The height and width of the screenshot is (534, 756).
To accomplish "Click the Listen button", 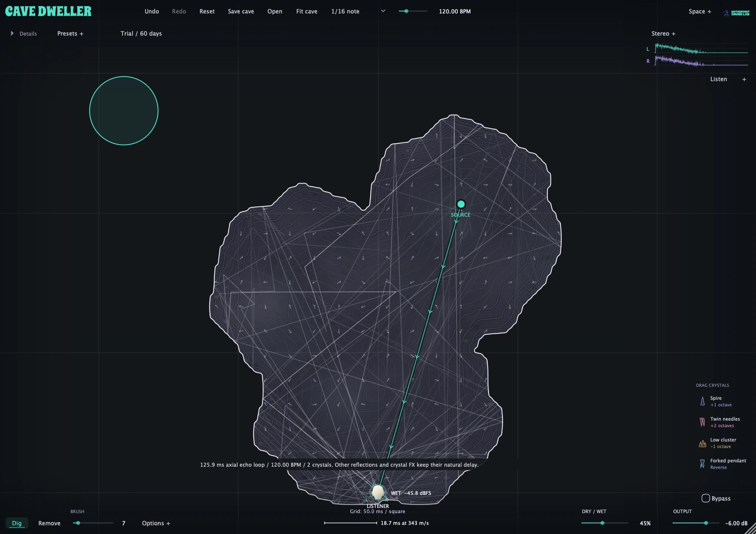I will [718, 79].
